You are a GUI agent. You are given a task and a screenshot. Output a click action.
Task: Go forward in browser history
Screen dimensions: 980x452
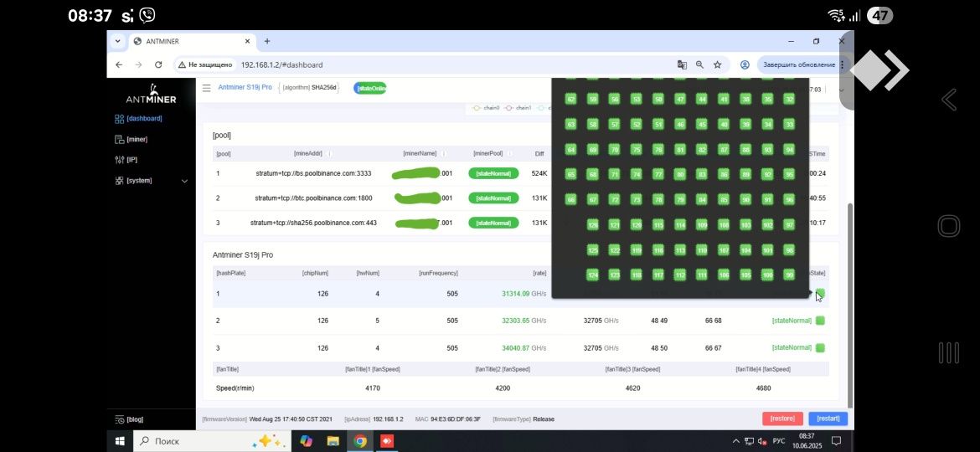[x=139, y=64]
